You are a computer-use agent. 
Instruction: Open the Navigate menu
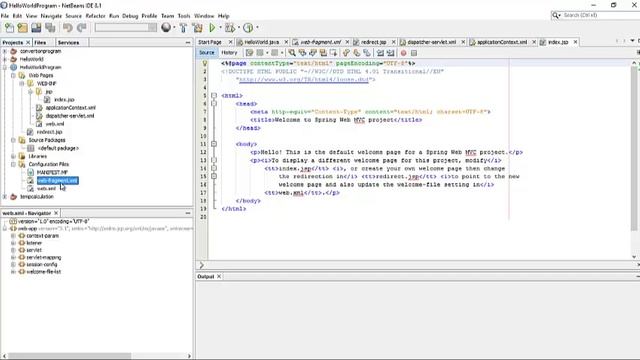pyautogui.click(x=51, y=16)
